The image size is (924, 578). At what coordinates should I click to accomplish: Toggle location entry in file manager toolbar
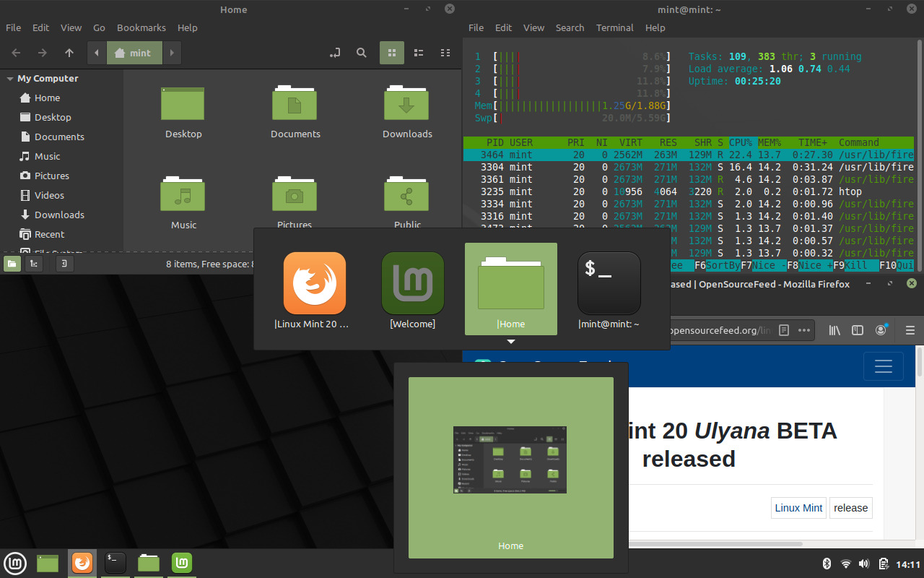click(334, 53)
